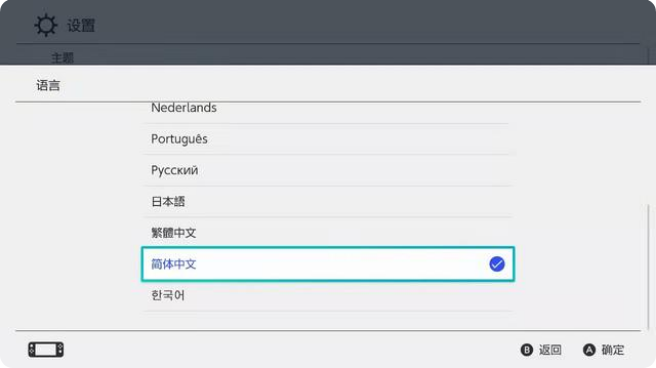Click the 确定 confirm label
The width and height of the screenshot is (656, 368).
[612, 350]
